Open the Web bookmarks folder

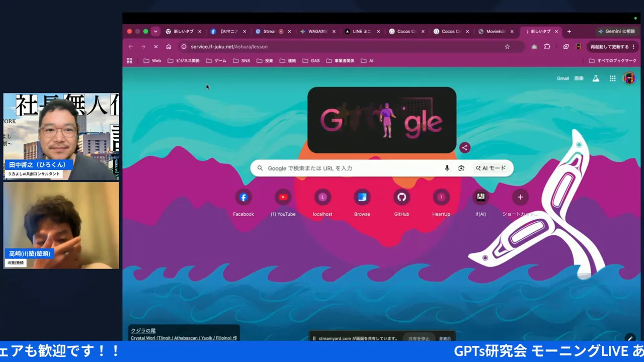tap(152, 61)
